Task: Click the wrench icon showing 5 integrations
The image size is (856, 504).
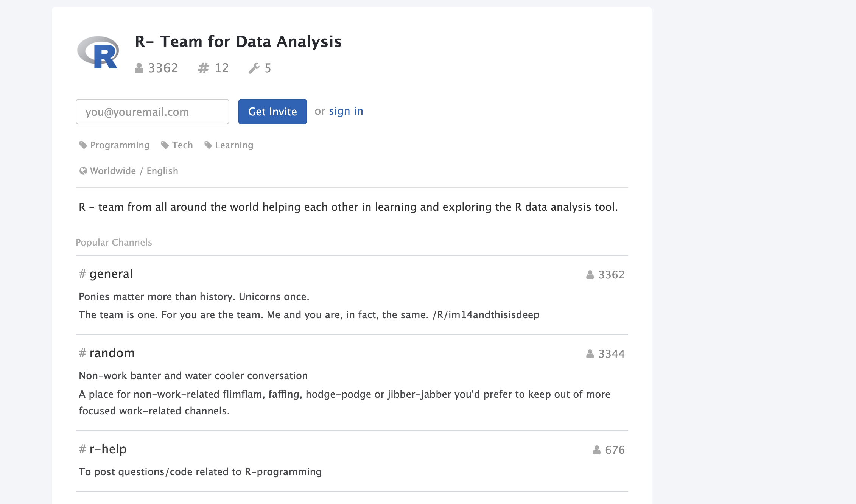Action: (x=254, y=68)
